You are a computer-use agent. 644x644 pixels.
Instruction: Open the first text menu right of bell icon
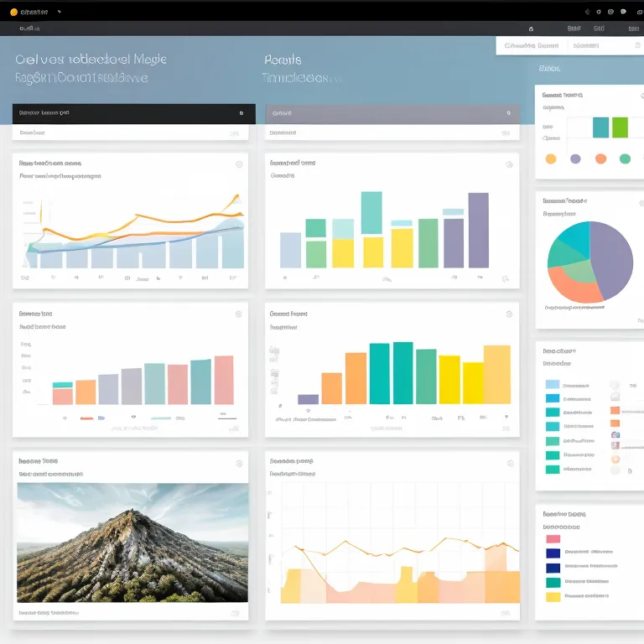[x=574, y=28]
